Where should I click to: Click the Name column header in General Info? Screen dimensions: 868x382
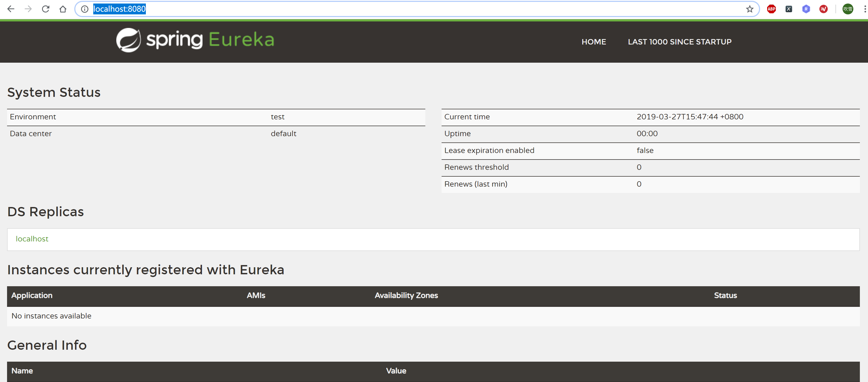22,371
